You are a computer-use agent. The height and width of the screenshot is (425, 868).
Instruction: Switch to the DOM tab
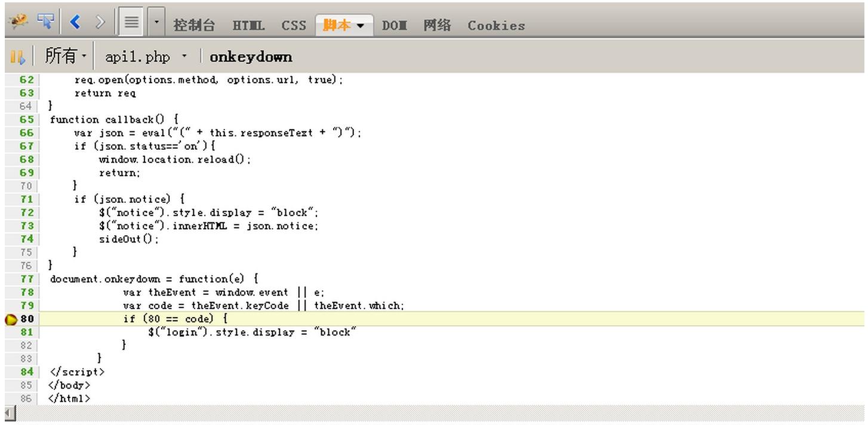coord(393,26)
